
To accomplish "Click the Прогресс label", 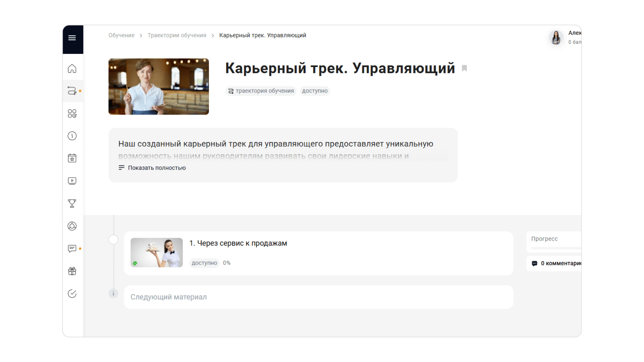I will click(544, 239).
